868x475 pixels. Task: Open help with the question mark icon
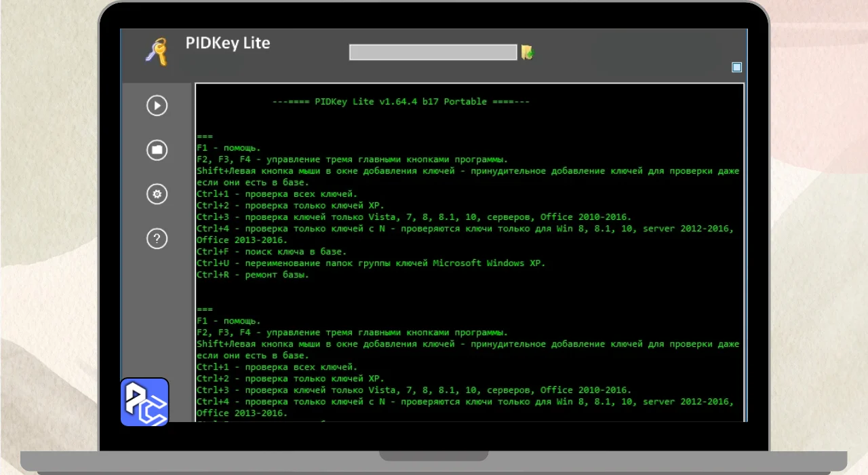157,238
